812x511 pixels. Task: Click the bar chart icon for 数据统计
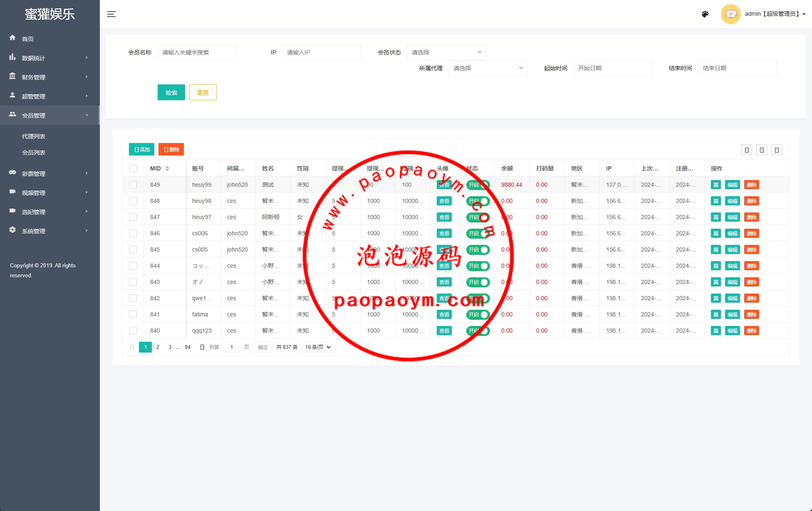point(12,57)
